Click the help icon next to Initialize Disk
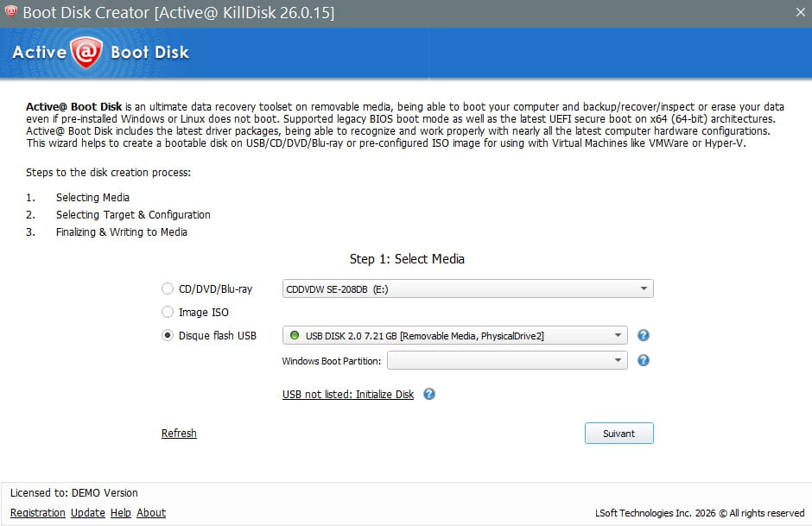The height and width of the screenshot is (526, 812). pos(429,394)
